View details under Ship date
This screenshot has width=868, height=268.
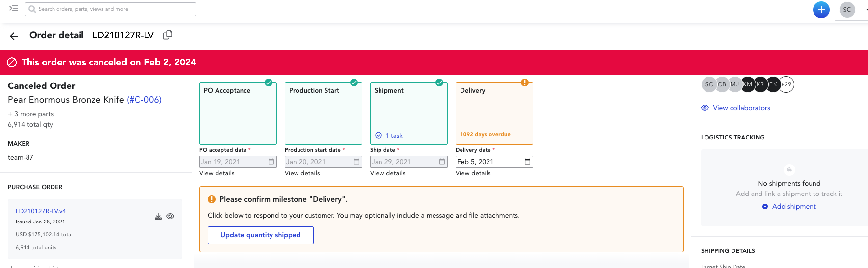(x=388, y=173)
